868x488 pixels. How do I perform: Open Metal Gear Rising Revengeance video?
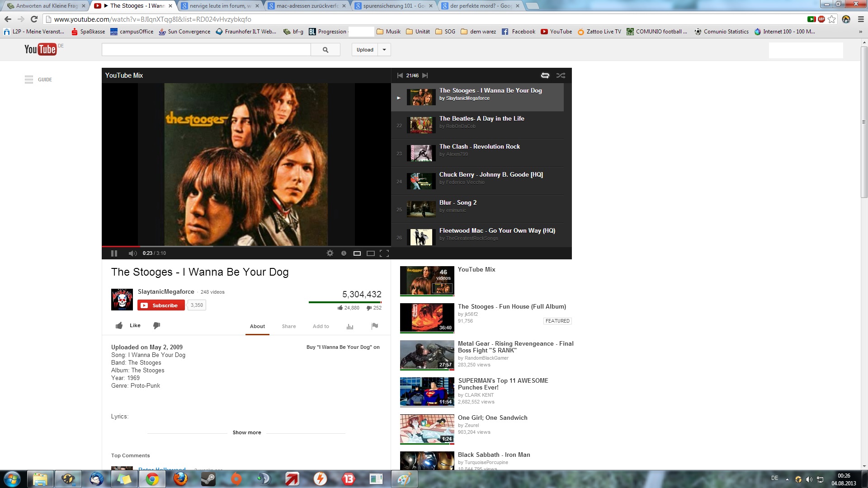point(515,347)
